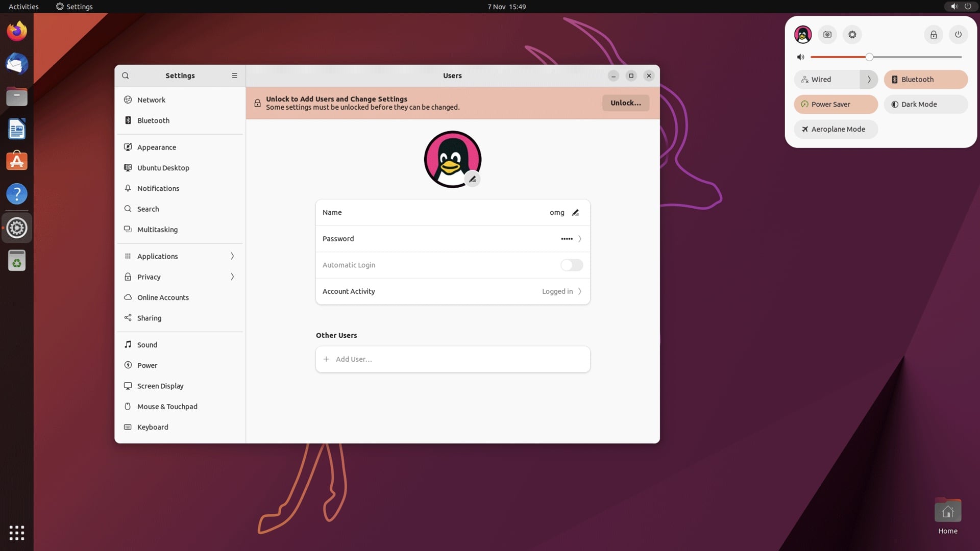The width and height of the screenshot is (980, 551).
Task: Lock the screen via padlock icon
Action: point(934,35)
